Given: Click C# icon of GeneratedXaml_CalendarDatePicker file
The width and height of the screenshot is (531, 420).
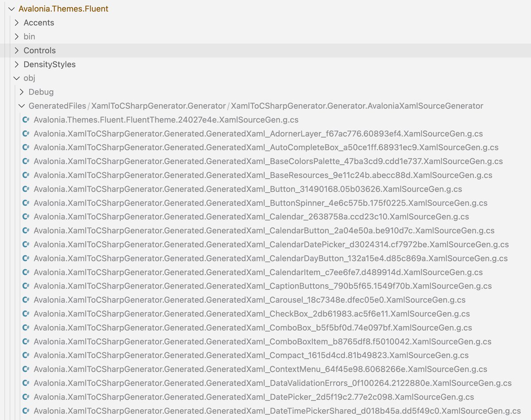Looking at the screenshot, I should [x=26, y=244].
